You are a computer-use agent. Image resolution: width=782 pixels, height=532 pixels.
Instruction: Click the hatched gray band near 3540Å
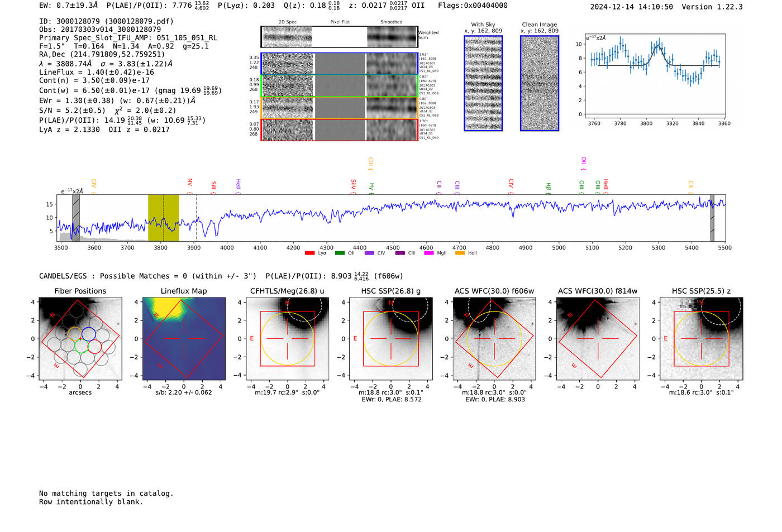(x=76, y=218)
